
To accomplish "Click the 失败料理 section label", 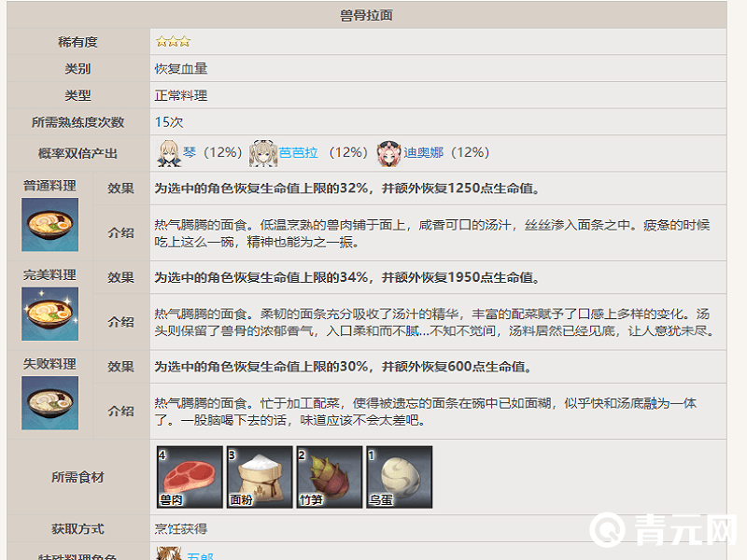I will (x=49, y=364).
